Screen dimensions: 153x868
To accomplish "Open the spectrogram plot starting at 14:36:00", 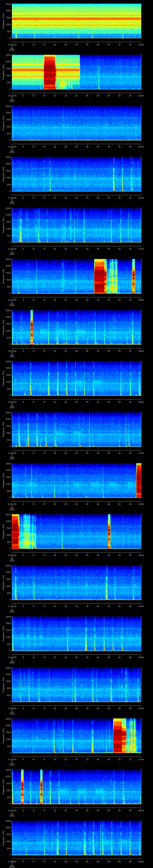I will (76, 736).
